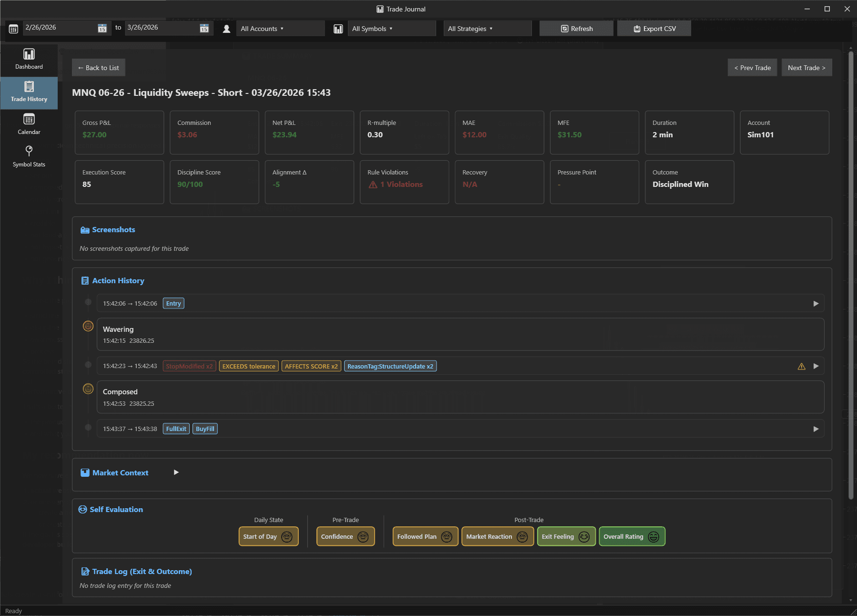
Task: Click the Back to List button
Action: pos(98,67)
